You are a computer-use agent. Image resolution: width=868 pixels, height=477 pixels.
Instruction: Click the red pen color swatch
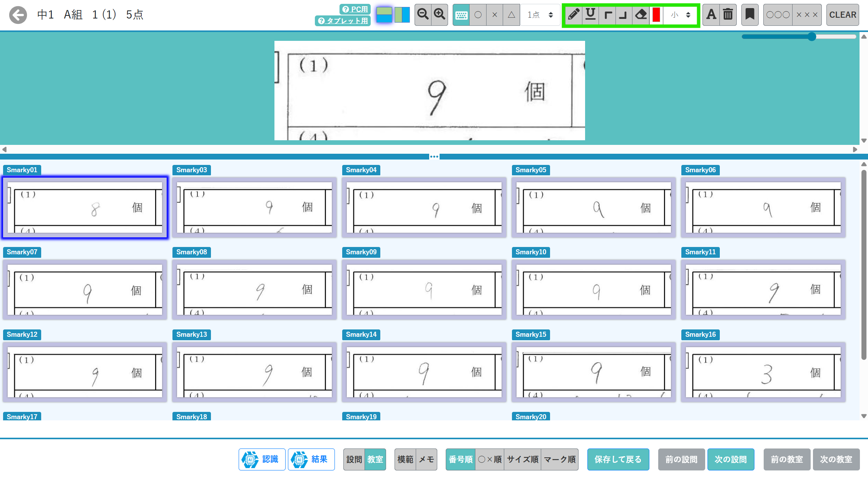[656, 15]
